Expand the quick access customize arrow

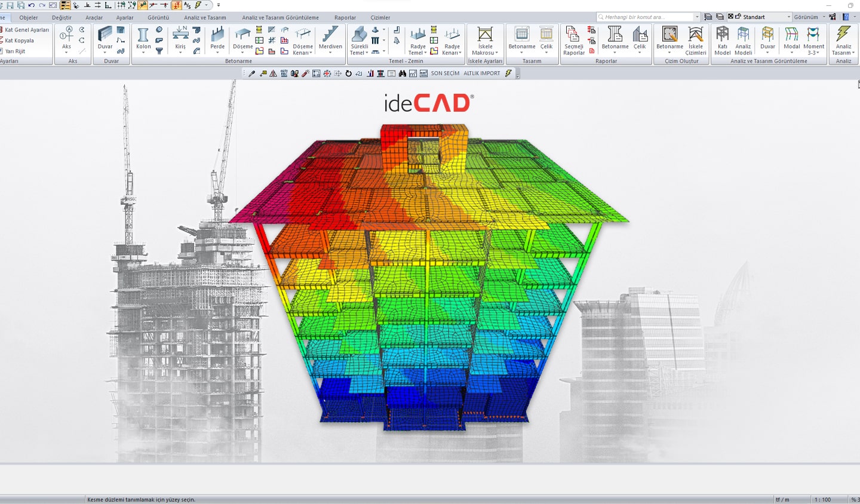[x=219, y=5]
